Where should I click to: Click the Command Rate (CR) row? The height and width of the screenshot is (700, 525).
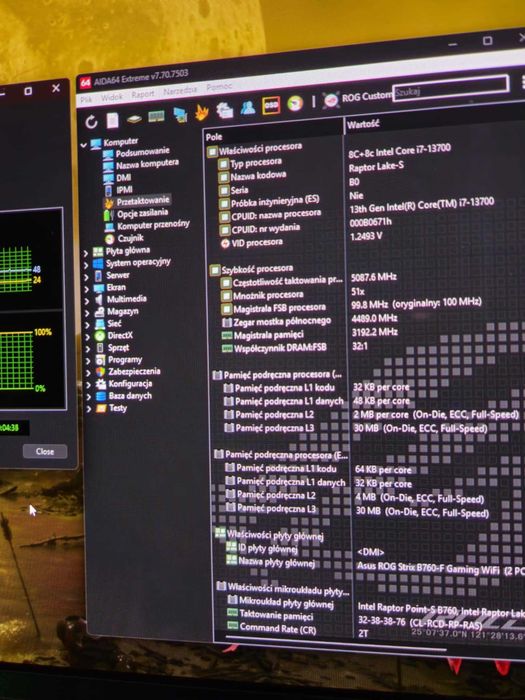pyautogui.click(x=278, y=628)
